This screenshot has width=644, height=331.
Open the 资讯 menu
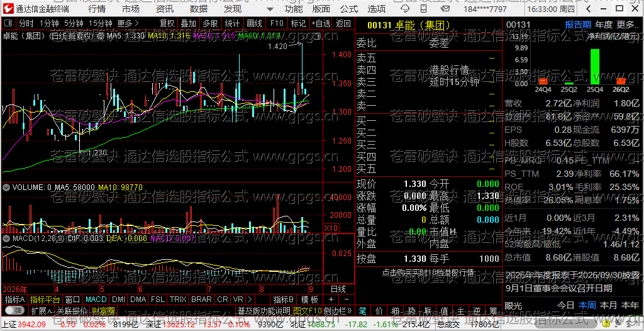[x=165, y=9]
